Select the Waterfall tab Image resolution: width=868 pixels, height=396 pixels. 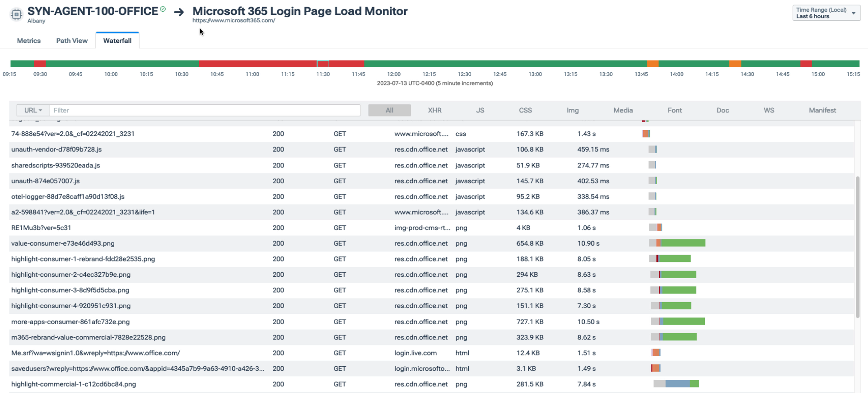(117, 41)
